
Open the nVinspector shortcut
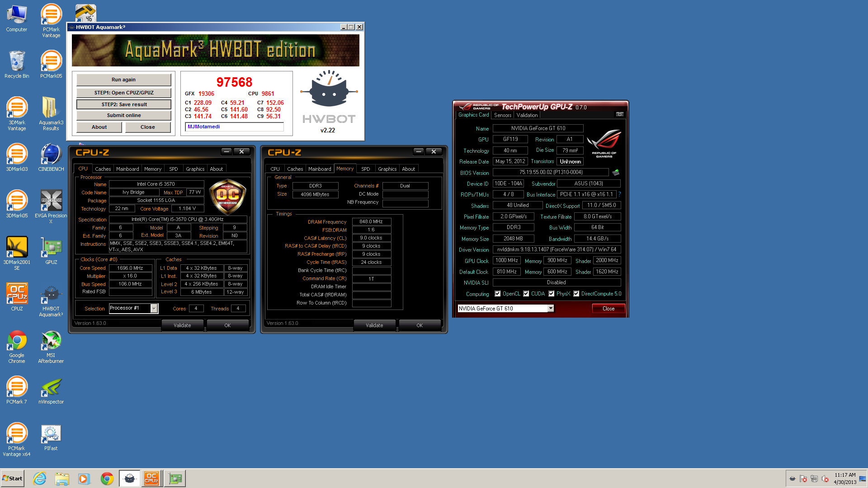click(51, 390)
